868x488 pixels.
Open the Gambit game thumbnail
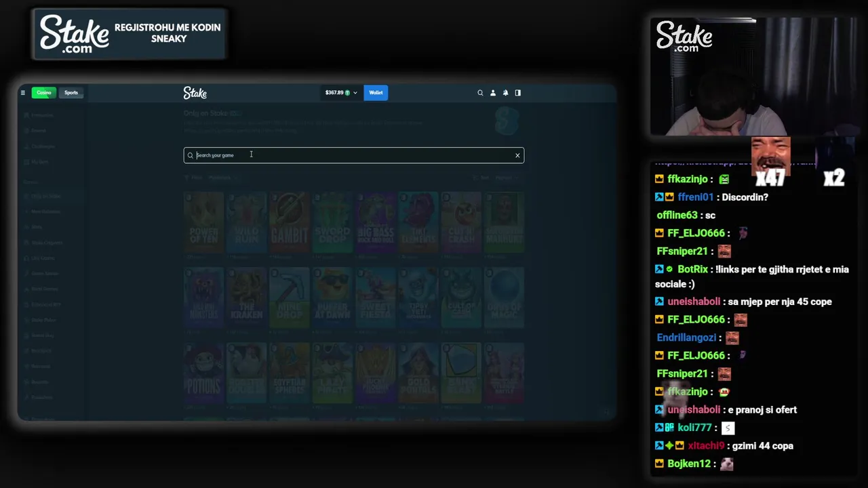point(290,222)
